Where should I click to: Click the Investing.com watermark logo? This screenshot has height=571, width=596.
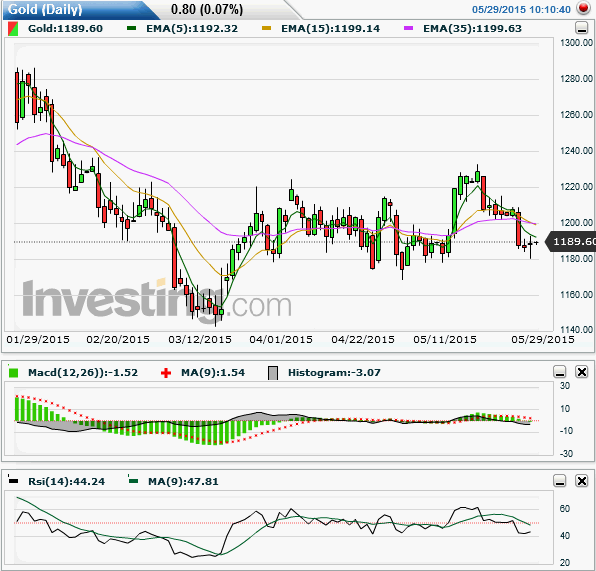click(x=157, y=300)
